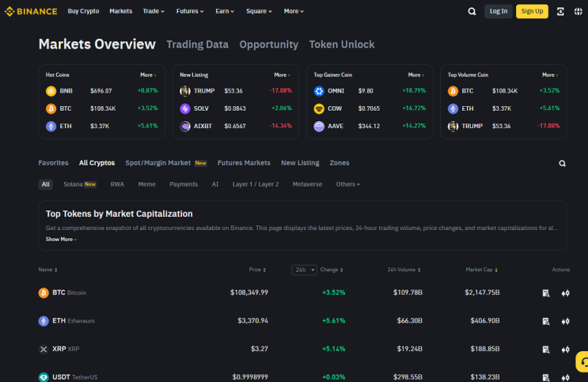Click the QR code download icon
This screenshot has height=382, width=588.
click(560, 12)
